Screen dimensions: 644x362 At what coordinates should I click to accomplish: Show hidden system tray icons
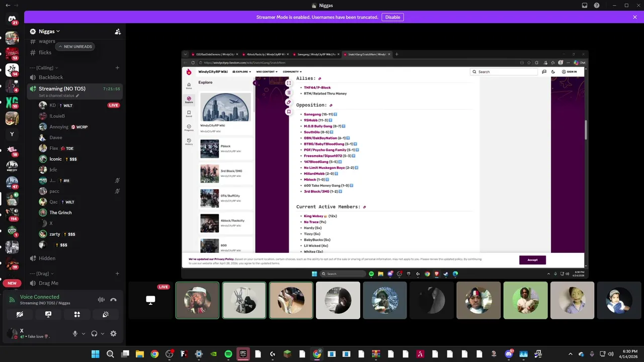pos(570,354)
